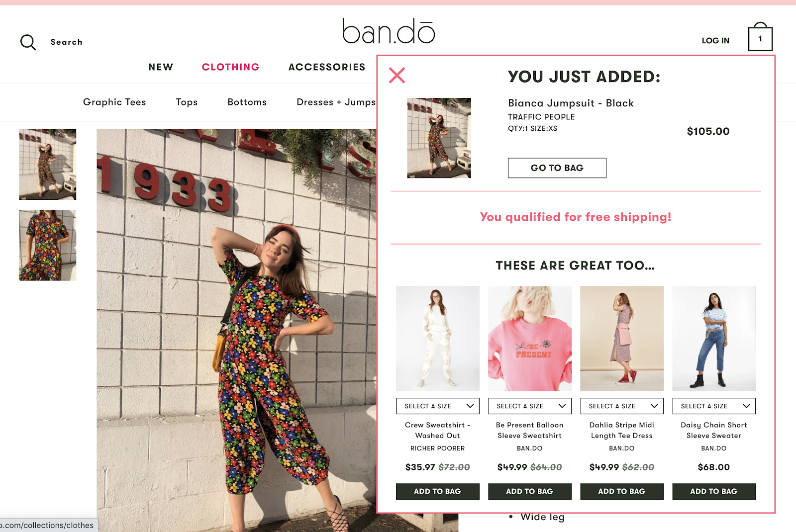The width and height of the screenshot is (796, 532).
Task: Close the added-to-bag popup with X
Action: point(397,75)
